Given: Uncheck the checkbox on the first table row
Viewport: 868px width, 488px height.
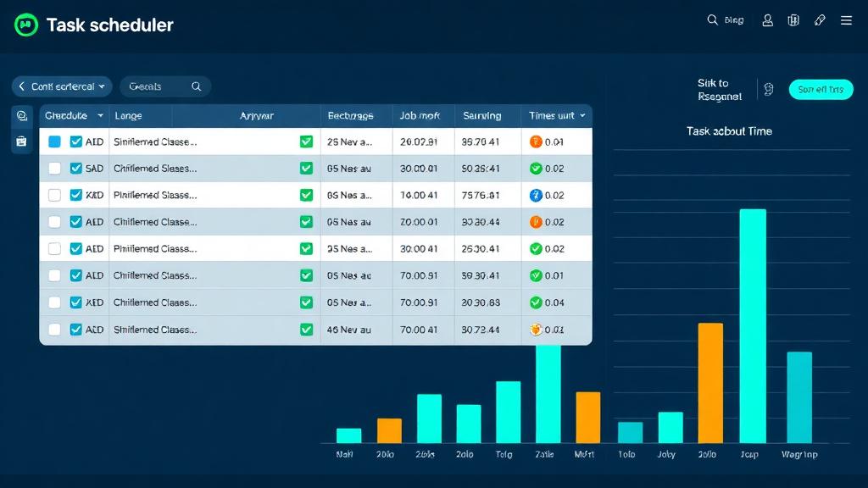Looking at the screenshot, I should (56, 141).
